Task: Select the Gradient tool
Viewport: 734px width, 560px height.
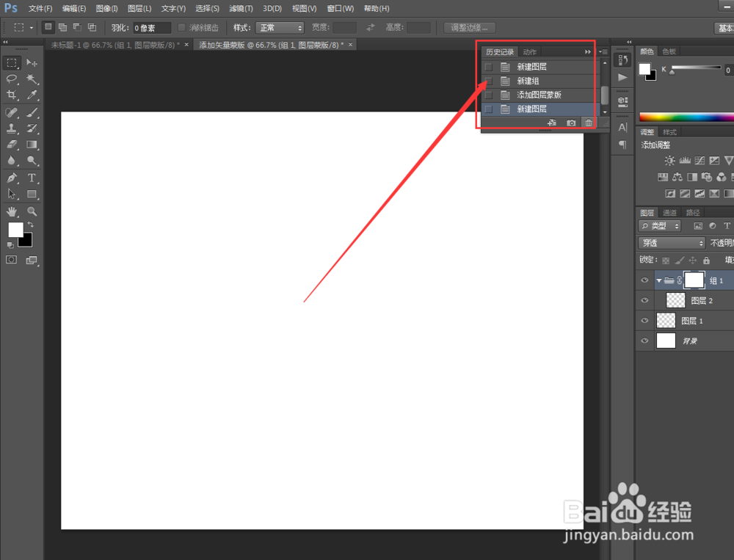Action: pos(32,145)
